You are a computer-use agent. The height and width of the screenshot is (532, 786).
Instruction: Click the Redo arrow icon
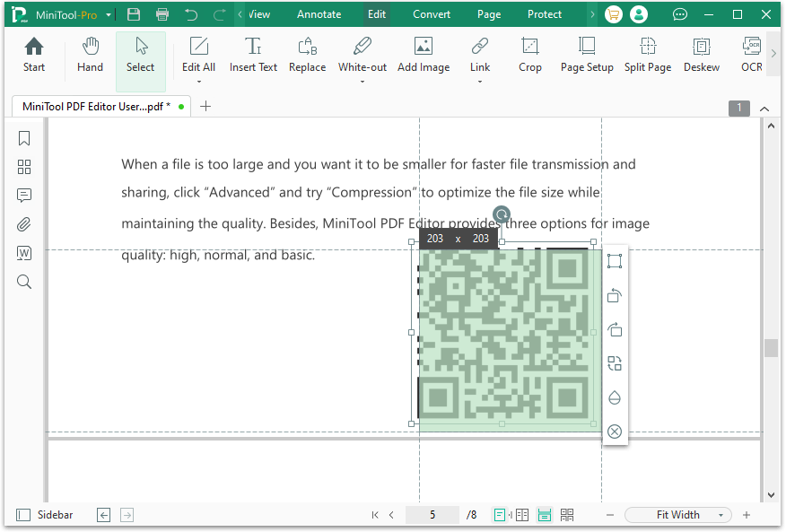click(x=219, y=14)
